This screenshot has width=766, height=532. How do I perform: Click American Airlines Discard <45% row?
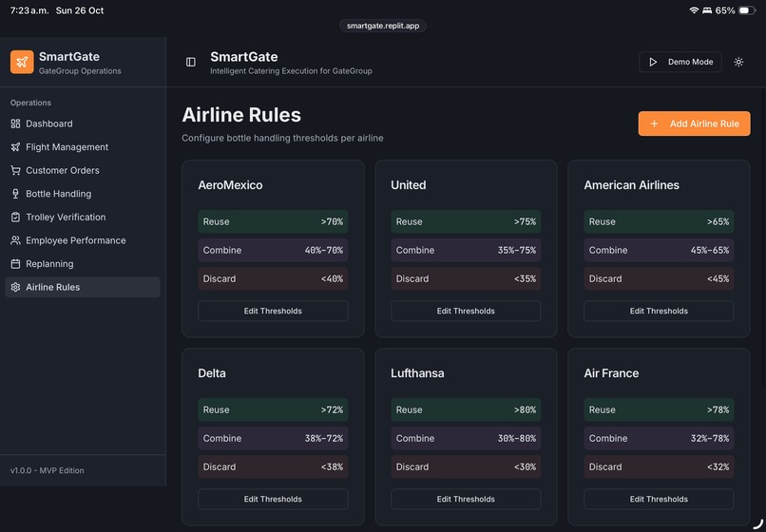(x=659, y=279)
